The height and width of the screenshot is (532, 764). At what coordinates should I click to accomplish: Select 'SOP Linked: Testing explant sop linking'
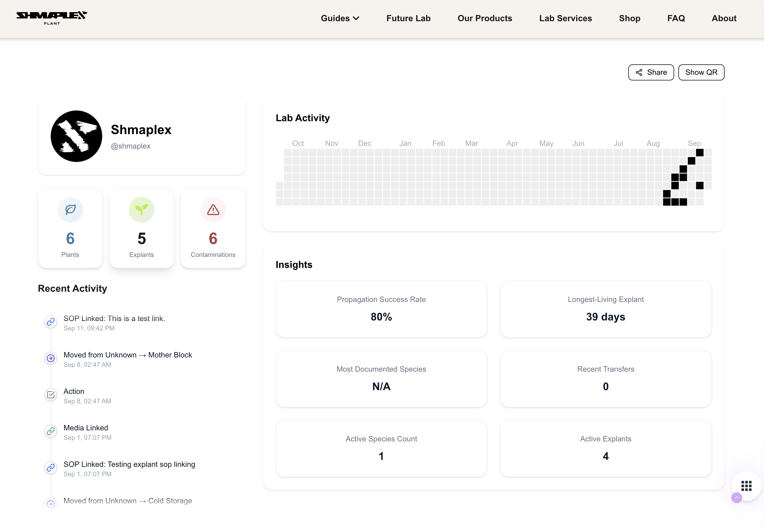(129, 464)
